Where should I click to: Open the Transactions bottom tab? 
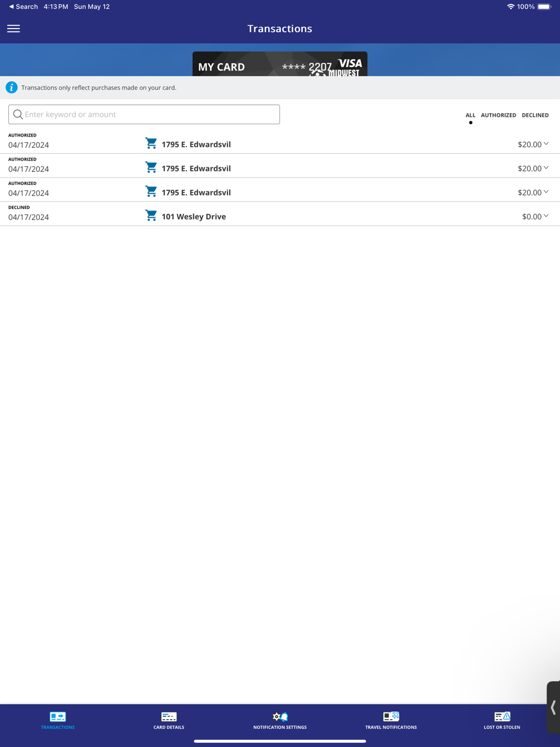coord(58,720)
